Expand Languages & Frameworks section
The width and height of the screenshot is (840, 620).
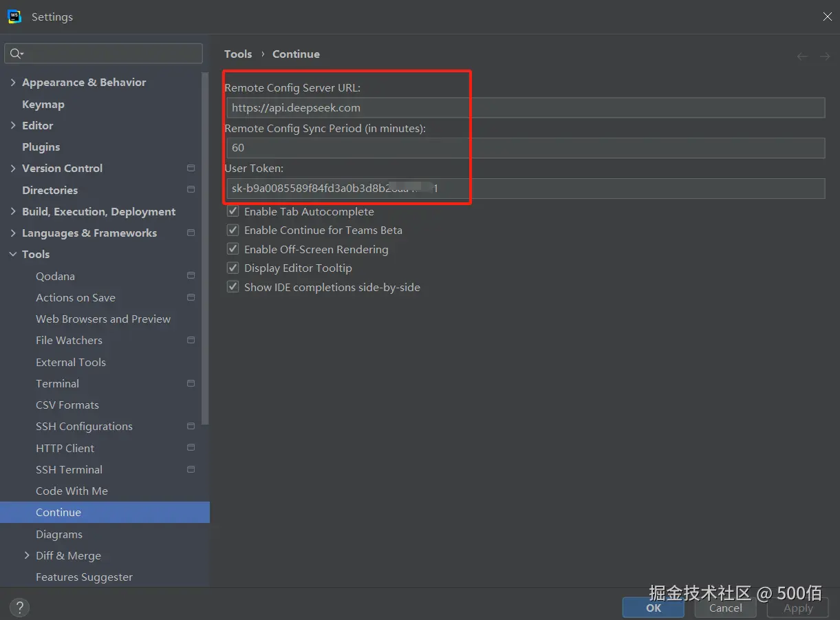[13, 233]
